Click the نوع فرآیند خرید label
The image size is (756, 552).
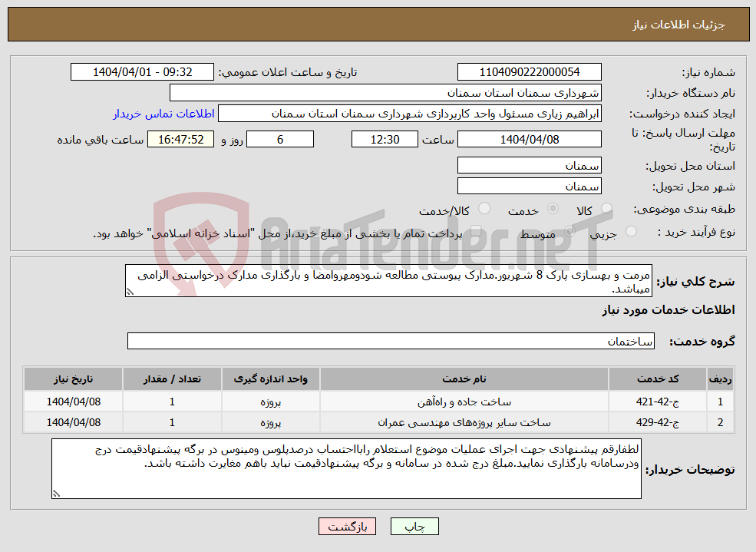point(696,233)
